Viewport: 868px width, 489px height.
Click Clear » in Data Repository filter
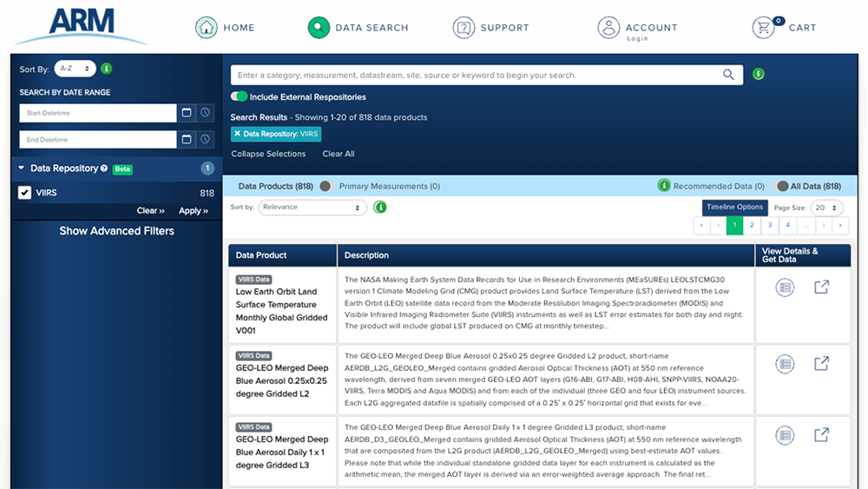point(150,210)
